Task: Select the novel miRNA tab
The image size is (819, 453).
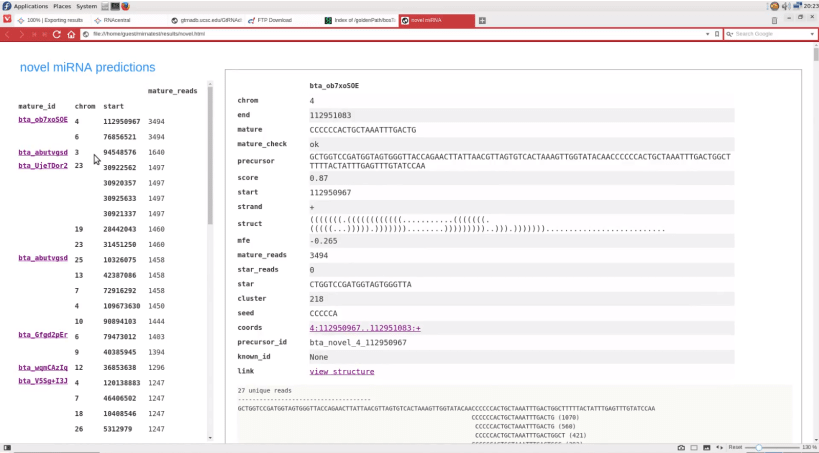Action: click(x=437, y=20)
